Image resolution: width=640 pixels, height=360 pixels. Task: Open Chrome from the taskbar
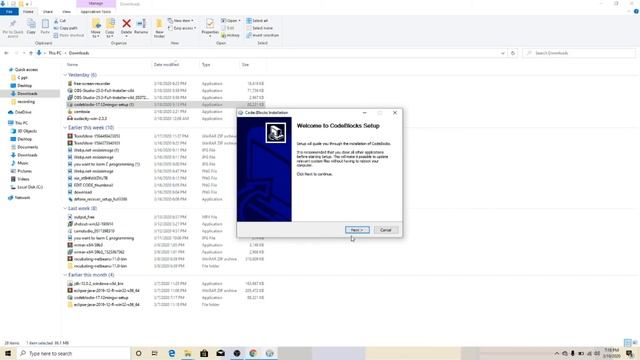(x=253, y=353)
